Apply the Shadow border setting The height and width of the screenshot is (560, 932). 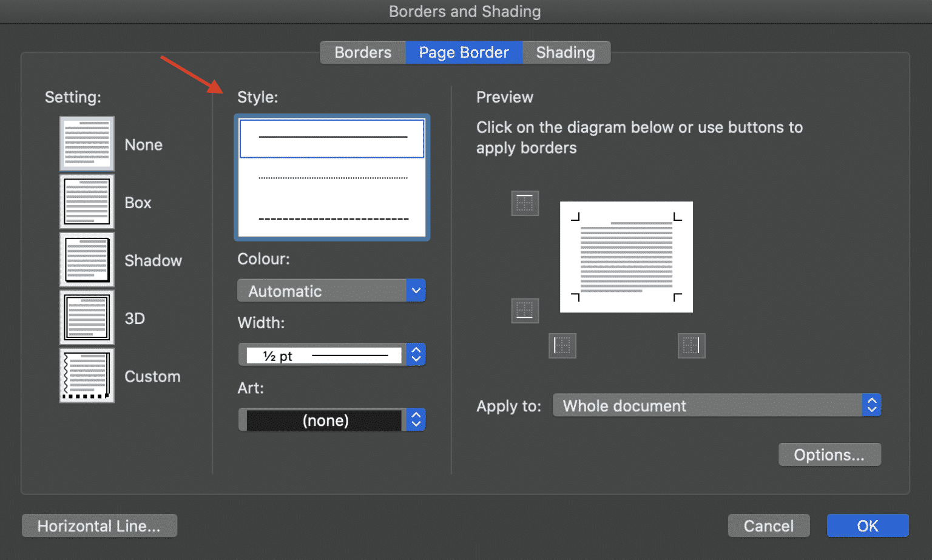[x=87, y=260]
